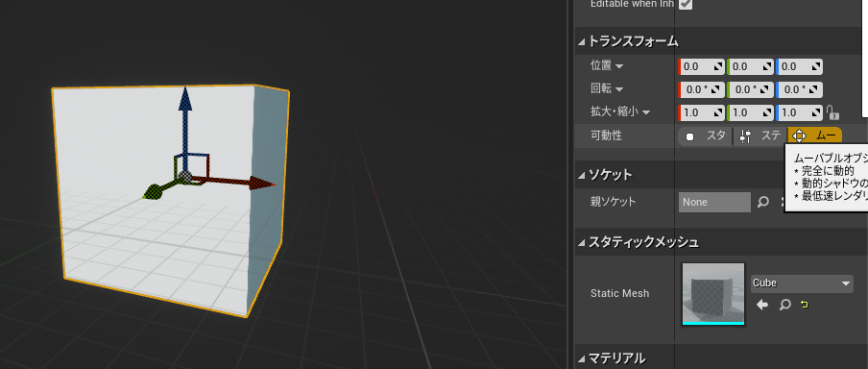Open the 拡大・縮小 type dropdown
This screenshot has height=369, width=868.
pyautogui.click(x=646, y=112)
